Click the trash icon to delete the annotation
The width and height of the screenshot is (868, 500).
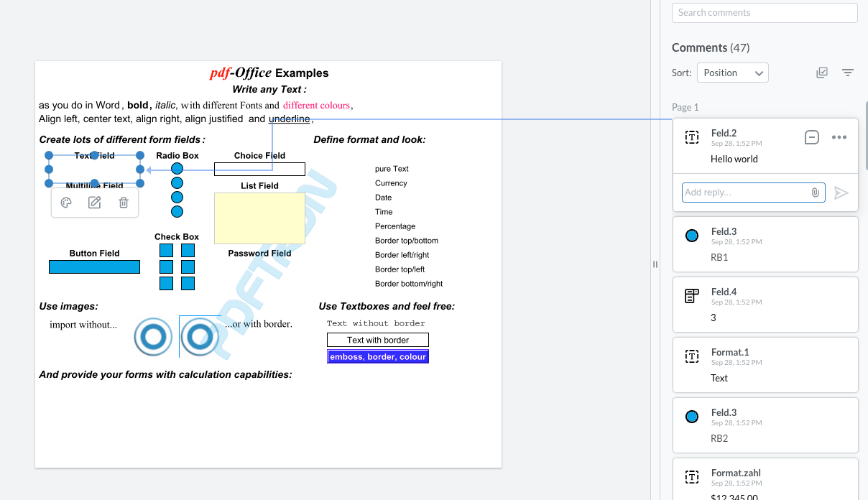(123, 202)
